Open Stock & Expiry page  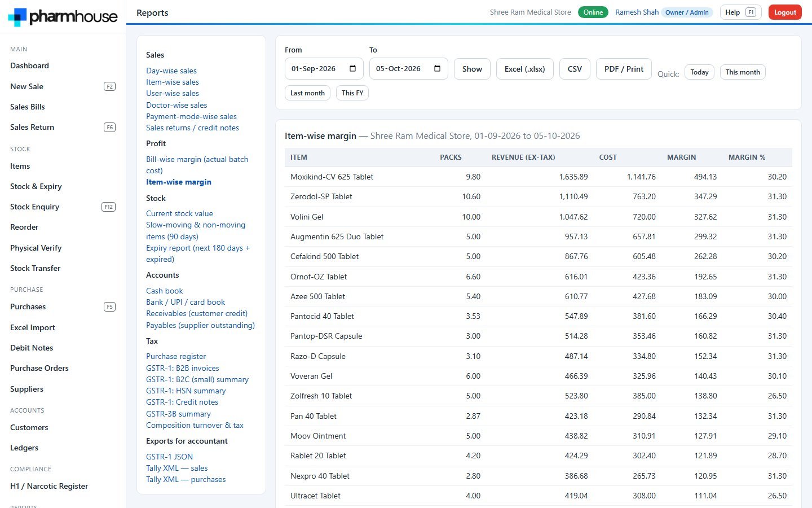point(36,186)
